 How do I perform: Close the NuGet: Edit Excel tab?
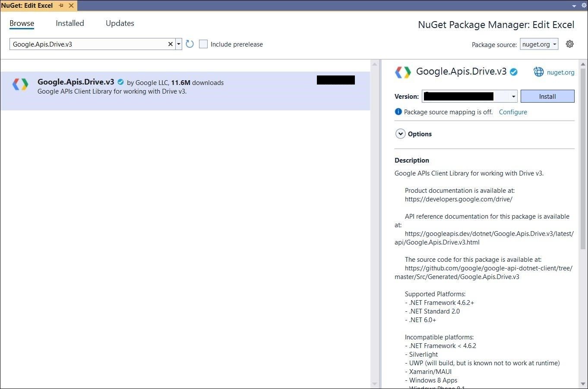click(x=71, y=6)
